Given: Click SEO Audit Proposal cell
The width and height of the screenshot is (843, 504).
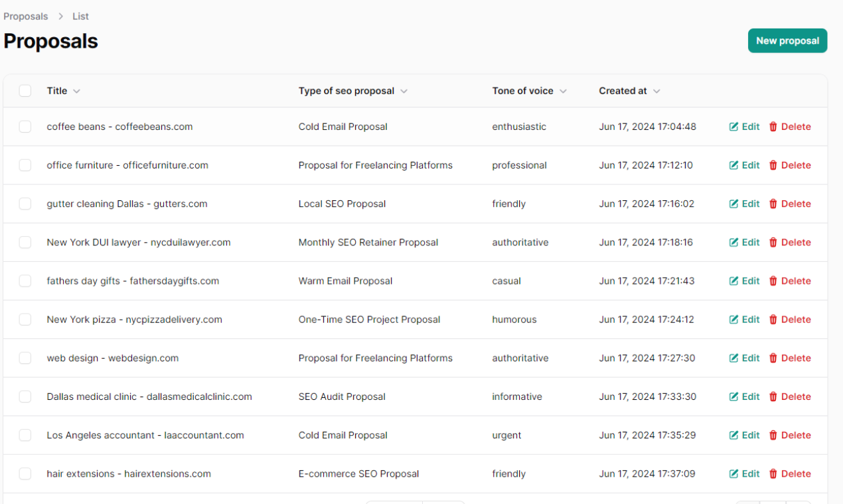Looking at the screenshot, I should [342, 396].
